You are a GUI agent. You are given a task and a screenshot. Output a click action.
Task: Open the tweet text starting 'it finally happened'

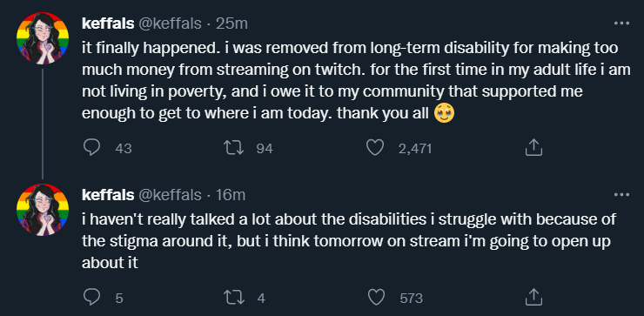tap(356, 81)
